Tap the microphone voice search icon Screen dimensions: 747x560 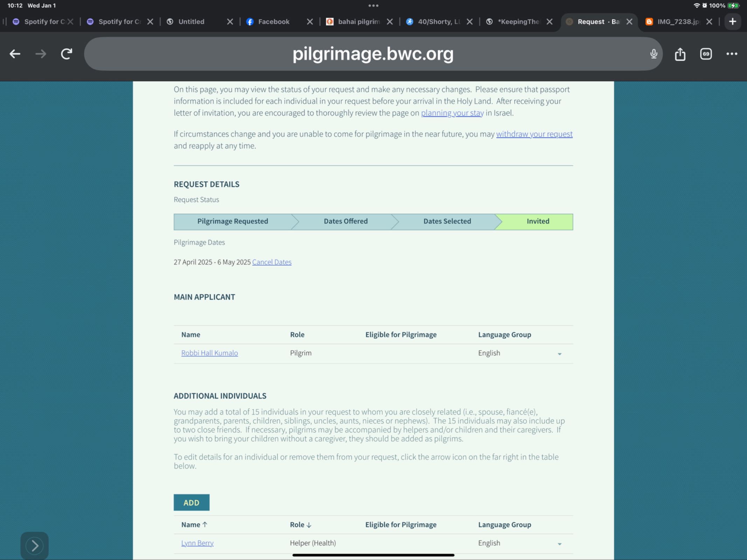coord(653,54)
